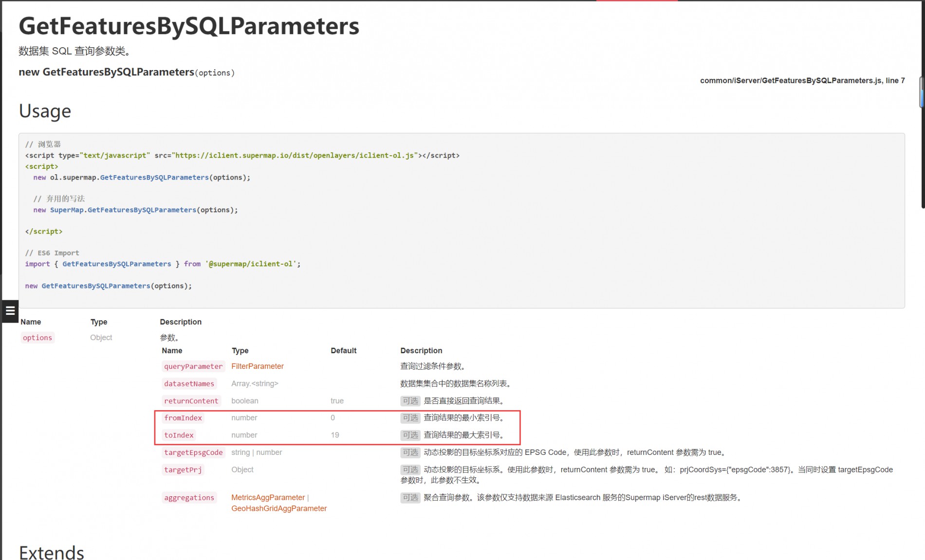Click the 'new GetFeaturesBySQLParameters(options)' constructor signature
Screen dimensions: 925x560
127,72
